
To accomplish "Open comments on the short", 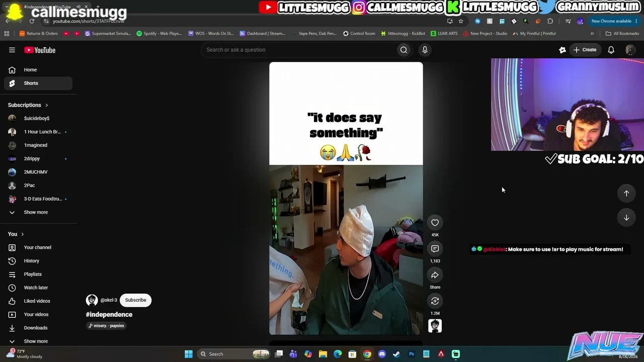I will coord(435,249).
